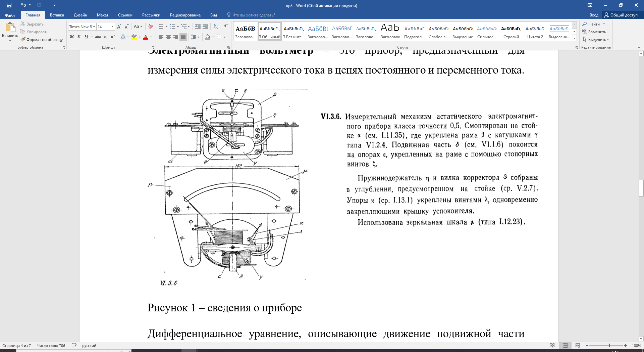644x352 pixels.
Task: Open the Font dialog launcher in Шрифт group
Action: [153, 47]
